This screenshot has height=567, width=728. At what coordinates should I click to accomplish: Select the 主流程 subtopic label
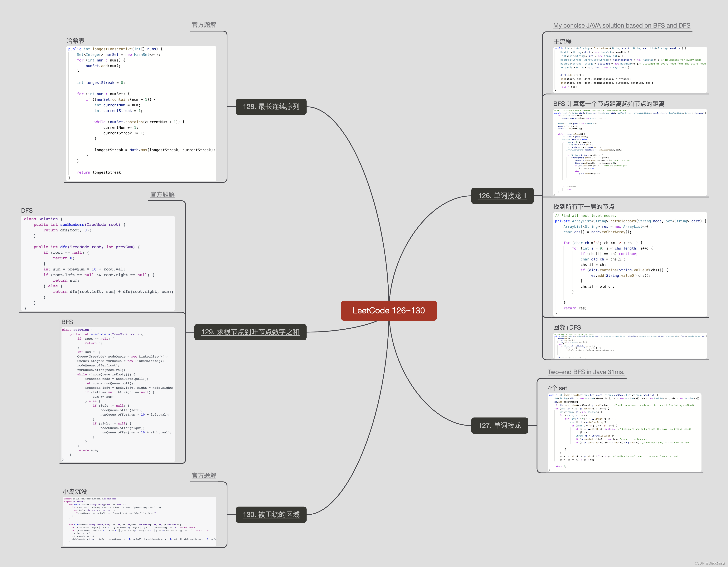562,42
